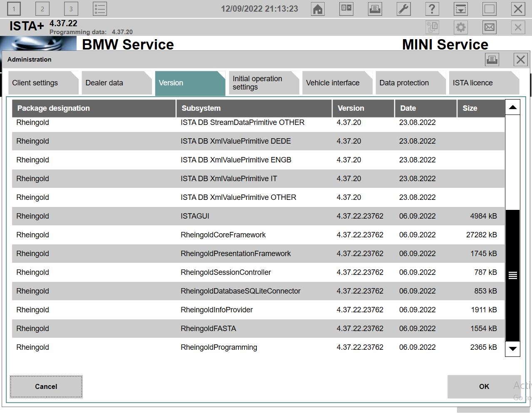
Task: Open the Initial operation settings tab
Action: [x=264, y=83]
